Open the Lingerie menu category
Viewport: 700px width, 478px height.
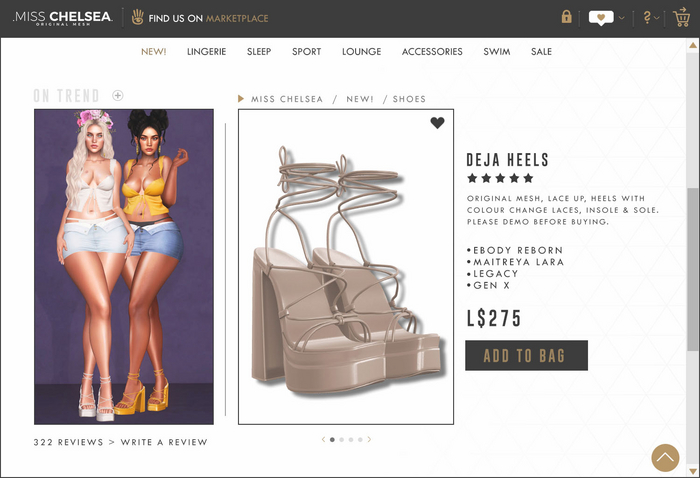tap(206, 52)
